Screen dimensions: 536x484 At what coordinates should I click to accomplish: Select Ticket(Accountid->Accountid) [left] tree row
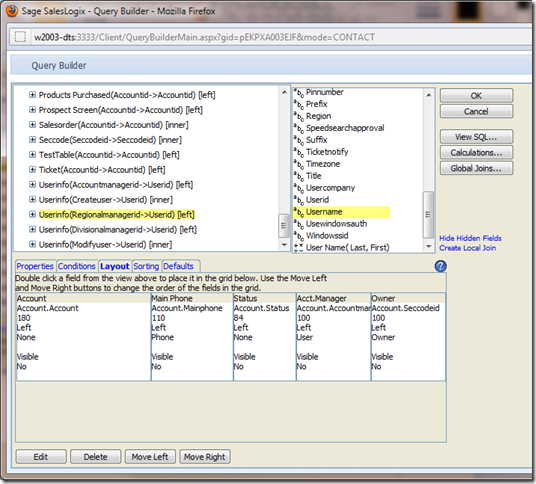click(x=102, y=170)
